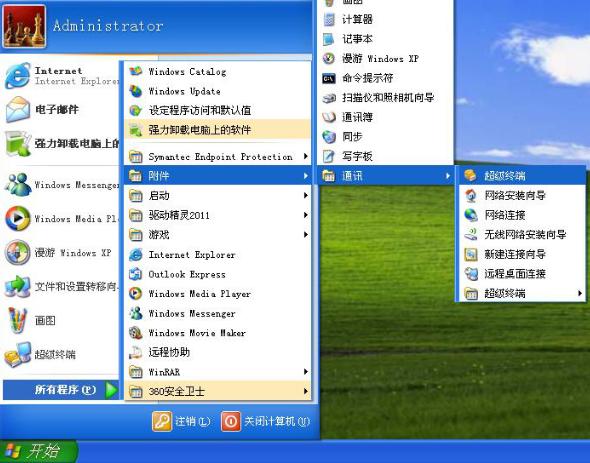Open 远程桌面连接 icon

coord(471,274)
